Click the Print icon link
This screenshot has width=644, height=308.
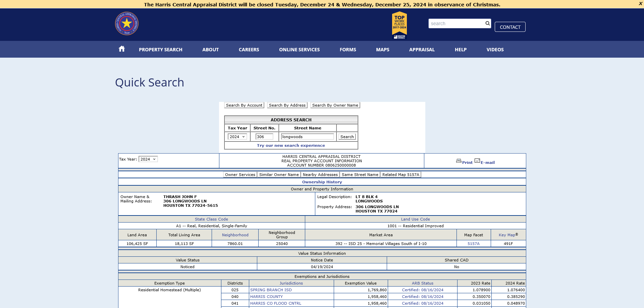pyautogui.click(x=464, y=162)
